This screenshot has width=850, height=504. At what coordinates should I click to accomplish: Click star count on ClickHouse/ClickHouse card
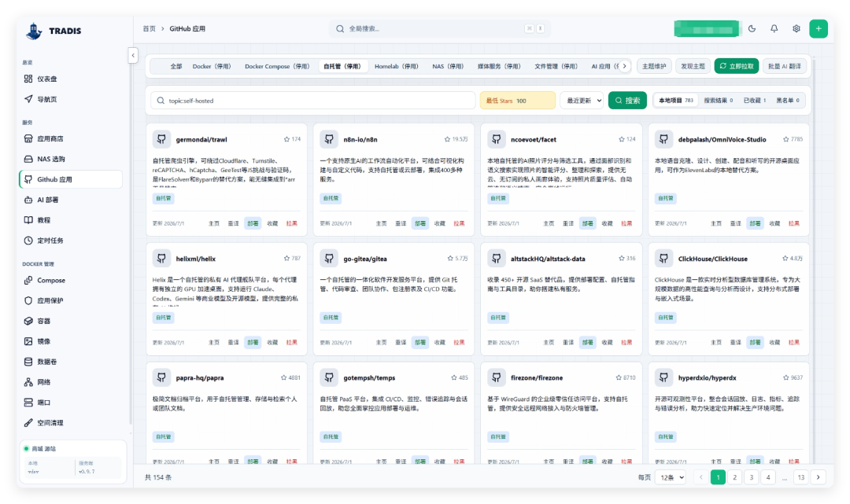coord(793,258)
